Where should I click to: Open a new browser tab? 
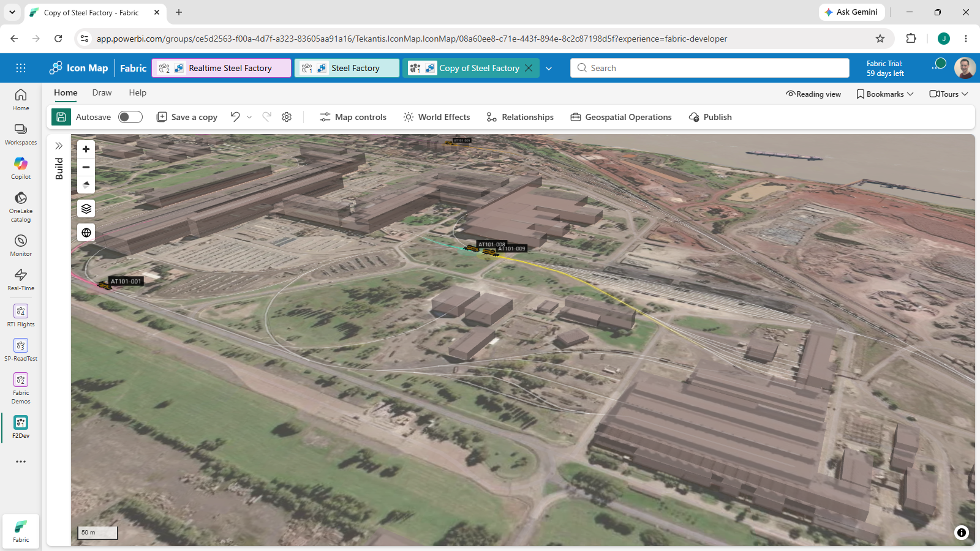pyautogui.click(x=179, y=12)
